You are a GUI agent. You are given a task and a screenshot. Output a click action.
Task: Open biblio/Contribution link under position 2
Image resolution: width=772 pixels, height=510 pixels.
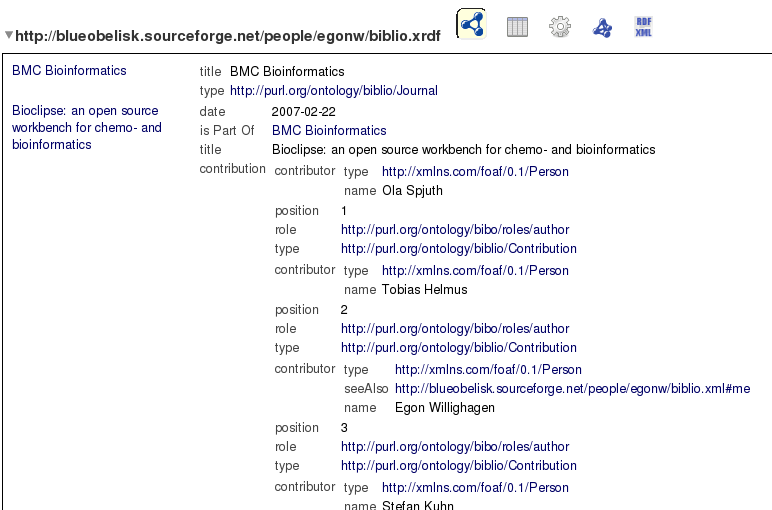point(458,348)
